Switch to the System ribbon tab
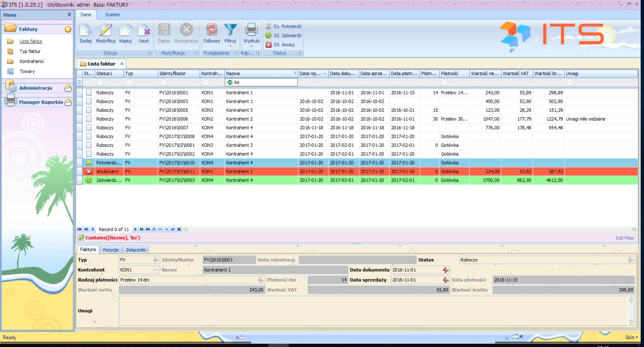 tap(112, 15)
